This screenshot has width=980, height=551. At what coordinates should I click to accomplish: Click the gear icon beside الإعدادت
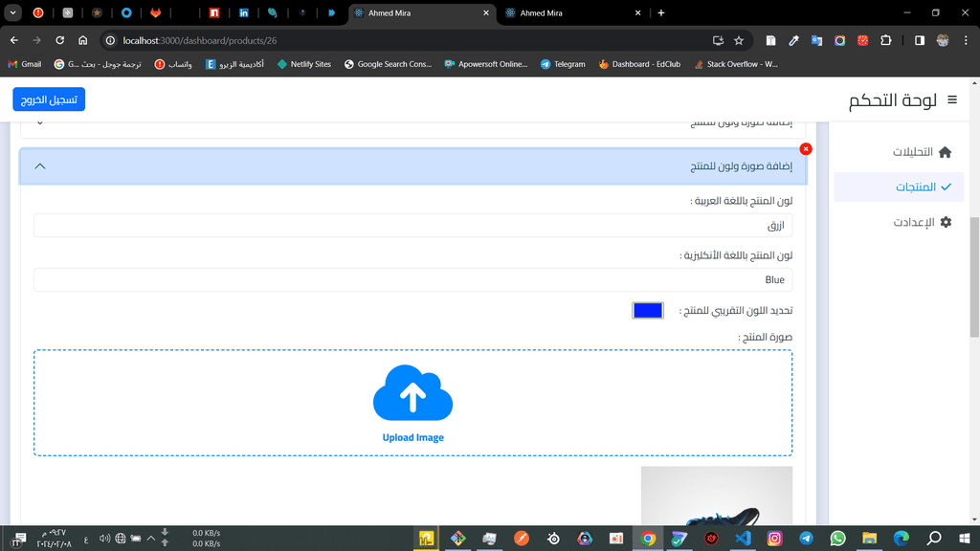tap(946, 222)
